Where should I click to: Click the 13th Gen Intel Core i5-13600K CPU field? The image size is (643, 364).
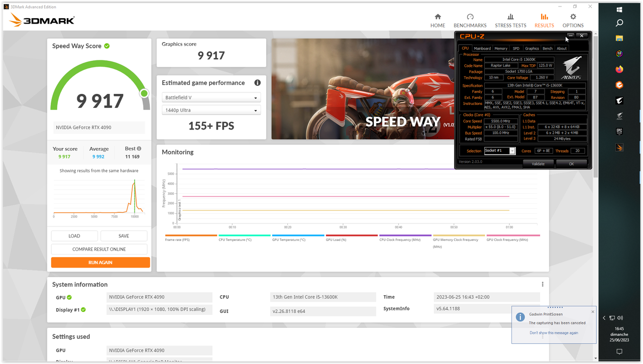pyautogui.click(x=323, y=297)
